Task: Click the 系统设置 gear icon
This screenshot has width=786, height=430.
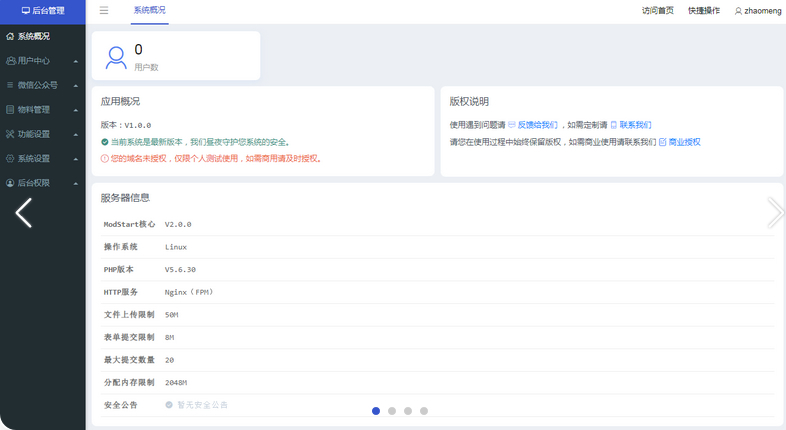Action: point(10,159)
